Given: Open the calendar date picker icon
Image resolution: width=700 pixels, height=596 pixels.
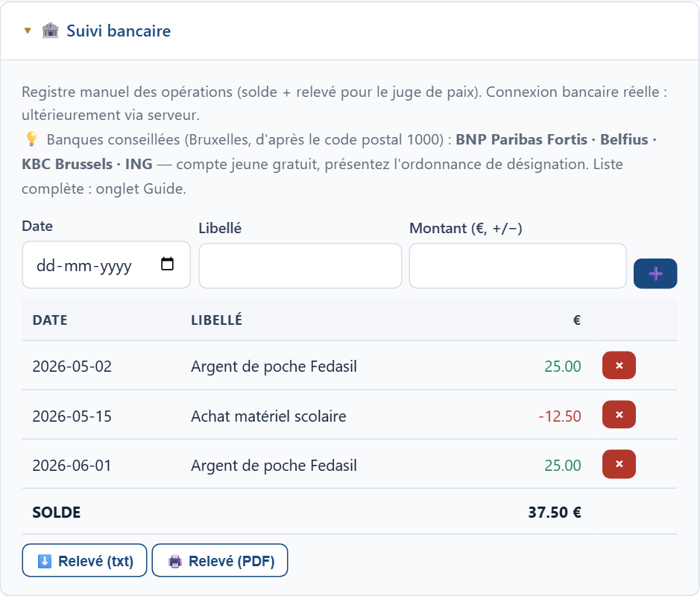Looking at the screenshot, I should tap(168, 264).
